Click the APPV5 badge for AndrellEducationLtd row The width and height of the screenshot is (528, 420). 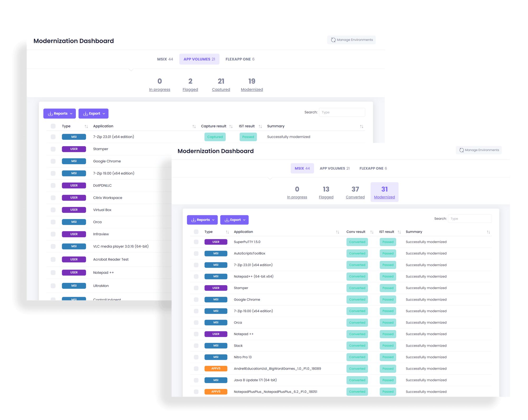point(216,369)
